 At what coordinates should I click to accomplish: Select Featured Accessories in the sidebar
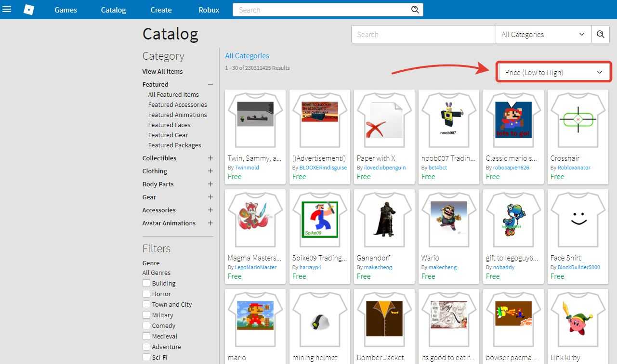[x=177, y=104]
